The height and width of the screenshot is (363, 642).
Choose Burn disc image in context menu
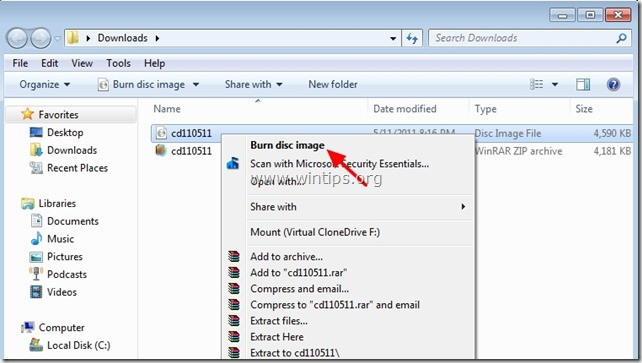287,145
